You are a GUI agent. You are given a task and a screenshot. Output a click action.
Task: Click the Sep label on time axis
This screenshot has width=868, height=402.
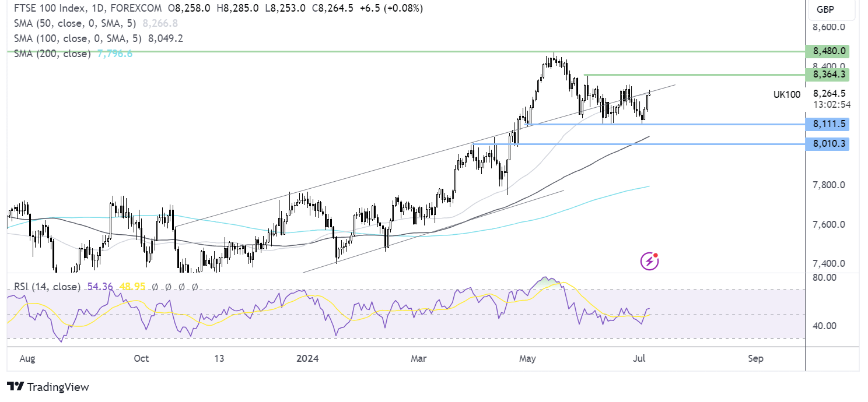click(x=755, y=358)
